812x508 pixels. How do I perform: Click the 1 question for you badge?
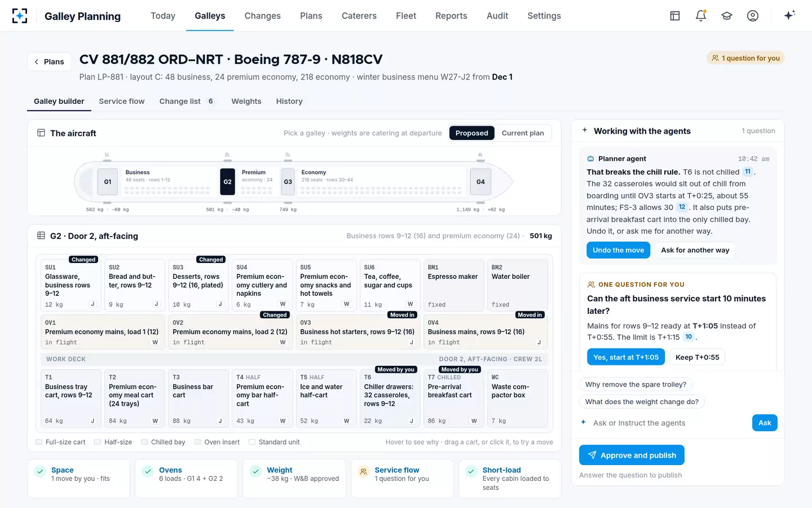(745, 58)
